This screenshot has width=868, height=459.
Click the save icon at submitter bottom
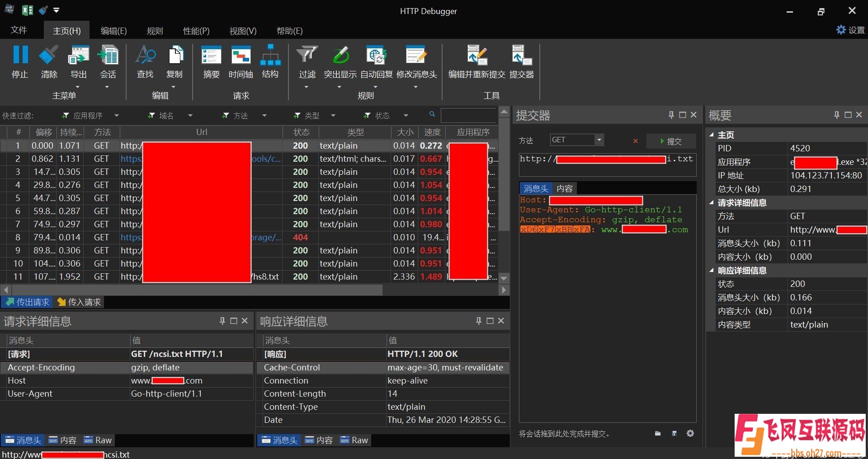(x=674, y=434)
